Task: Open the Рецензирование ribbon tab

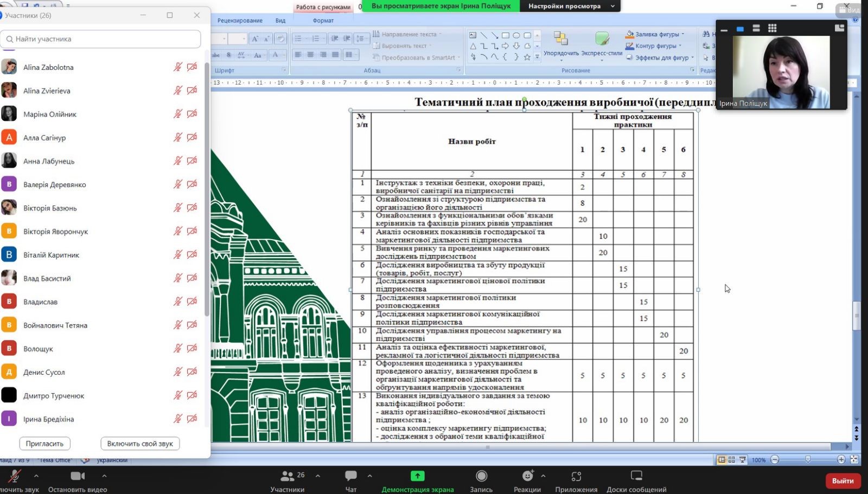Action: pos(240,21)
